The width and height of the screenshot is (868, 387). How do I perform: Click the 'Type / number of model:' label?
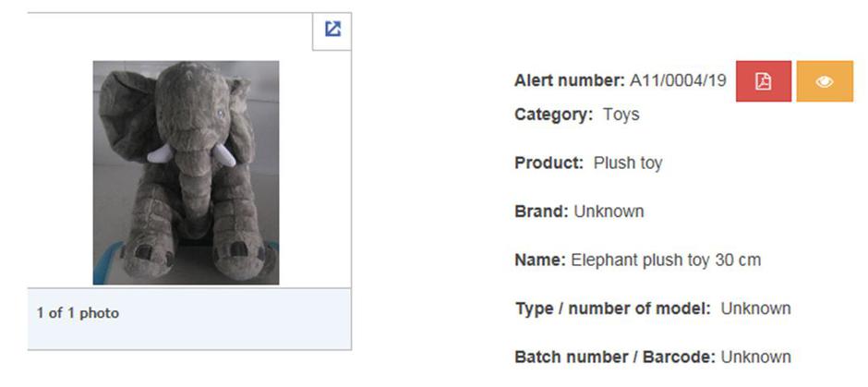coord(611,308)
